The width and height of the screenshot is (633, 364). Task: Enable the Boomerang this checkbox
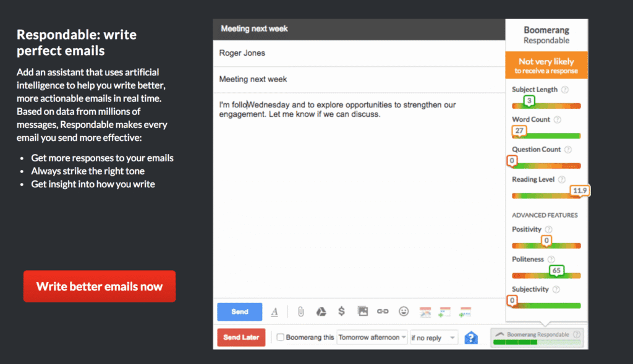[281, 337]
